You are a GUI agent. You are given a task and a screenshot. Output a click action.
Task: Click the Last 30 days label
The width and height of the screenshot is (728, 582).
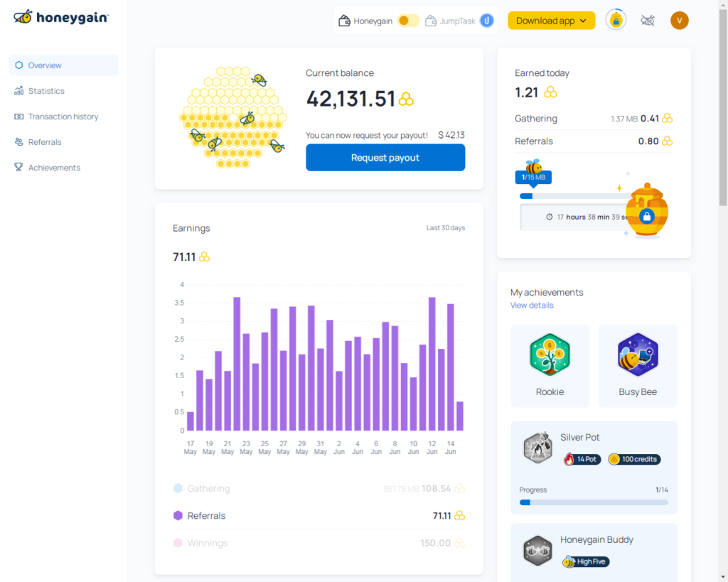(x=446, y=228)
